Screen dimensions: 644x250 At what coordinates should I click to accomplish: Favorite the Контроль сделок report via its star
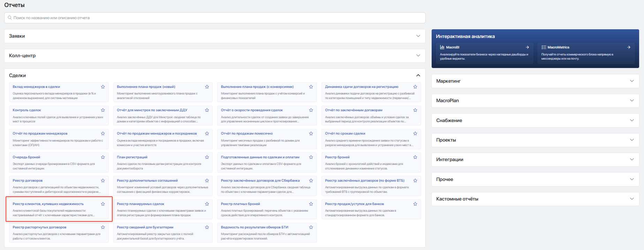point(103,110)
